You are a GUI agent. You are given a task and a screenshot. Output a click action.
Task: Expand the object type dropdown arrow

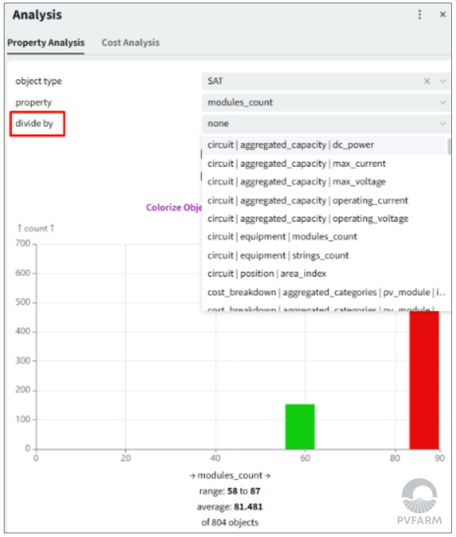point(443,81)
